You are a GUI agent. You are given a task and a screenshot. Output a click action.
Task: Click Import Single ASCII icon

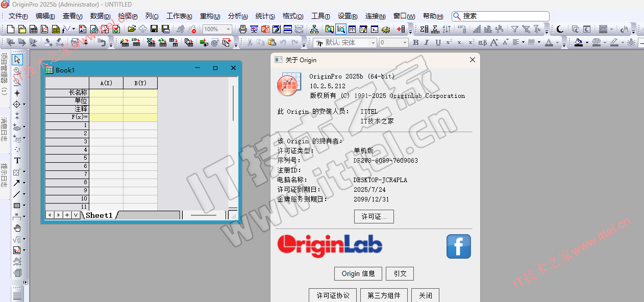pos(136,42)
